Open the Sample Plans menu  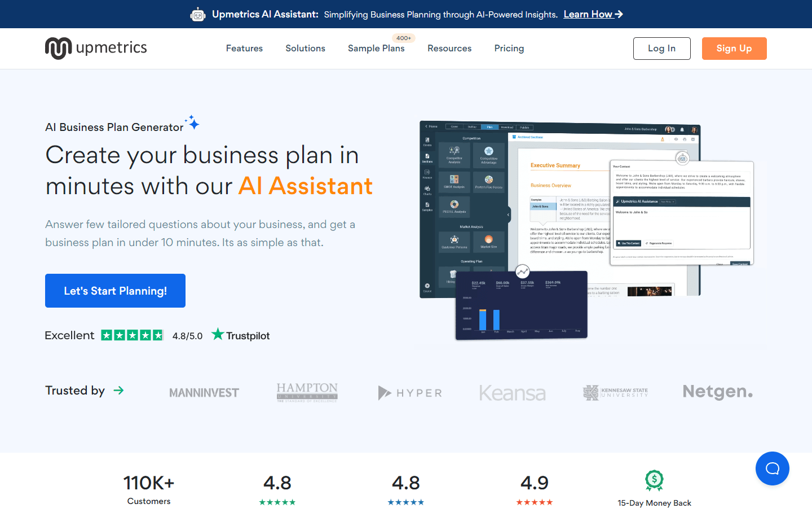pos(376,49)
